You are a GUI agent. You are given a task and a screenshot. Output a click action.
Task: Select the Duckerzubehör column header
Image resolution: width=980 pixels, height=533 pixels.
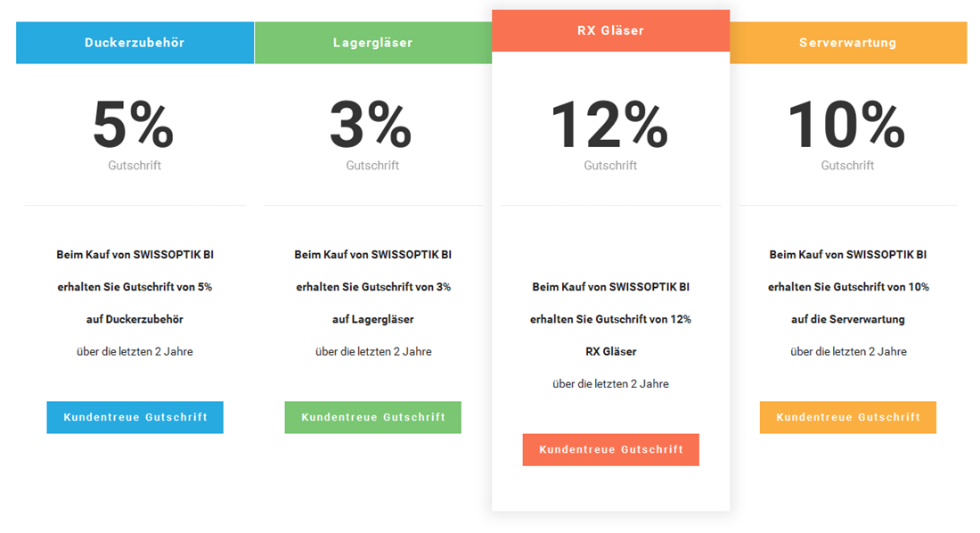(x=135, y=43)
